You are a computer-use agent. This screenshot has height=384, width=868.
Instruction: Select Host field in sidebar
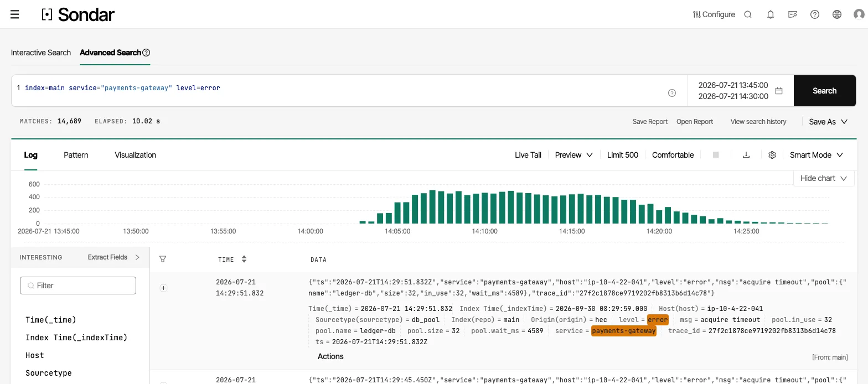[34, 355]
